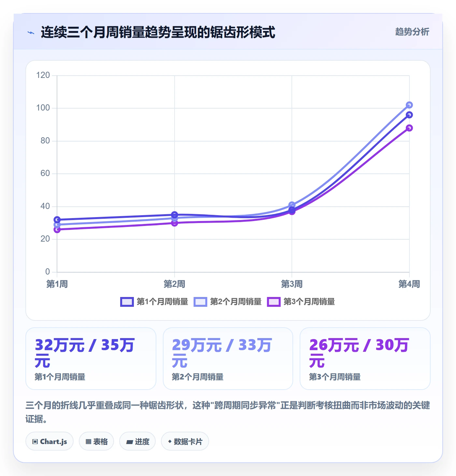Click the 40 y-axis tick label
Screen dimensions: 456x476
tap(45, 206)
